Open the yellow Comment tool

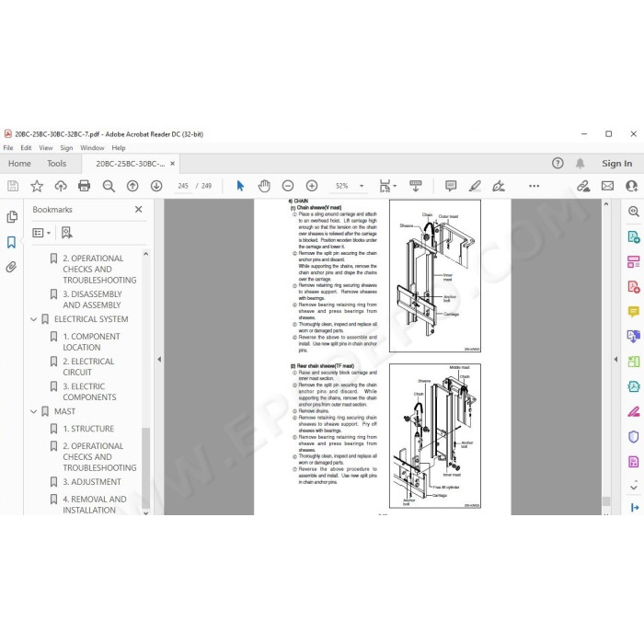click(x=633, y=312)
